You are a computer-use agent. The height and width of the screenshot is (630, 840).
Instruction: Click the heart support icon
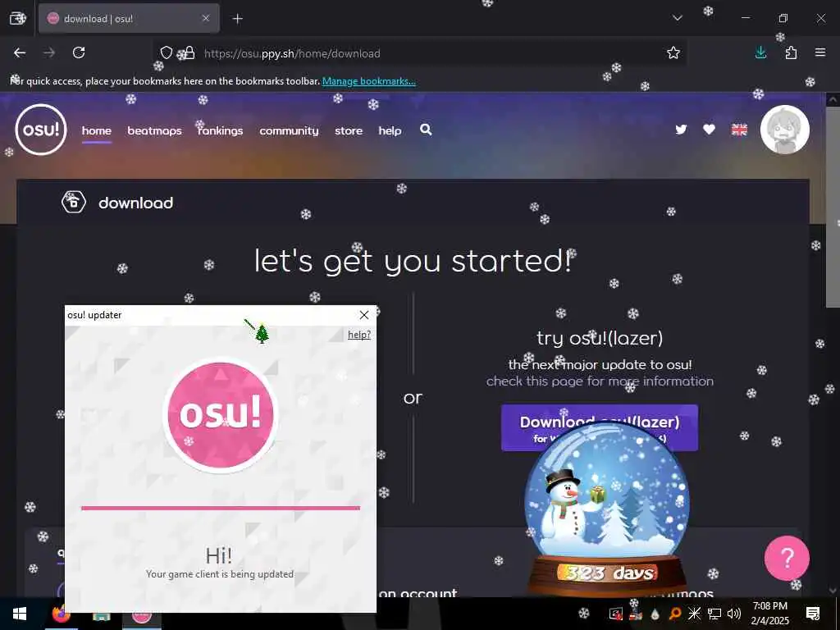point(709,130)
